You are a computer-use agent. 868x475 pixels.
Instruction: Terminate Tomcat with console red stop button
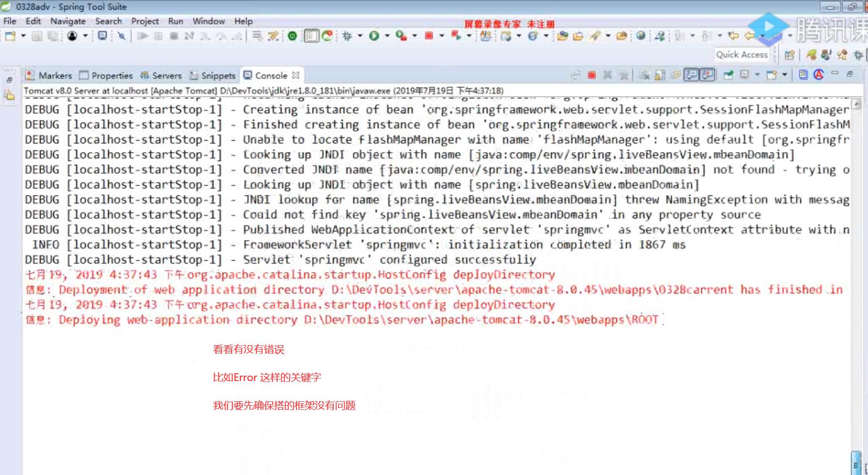(x=591, y=75)
